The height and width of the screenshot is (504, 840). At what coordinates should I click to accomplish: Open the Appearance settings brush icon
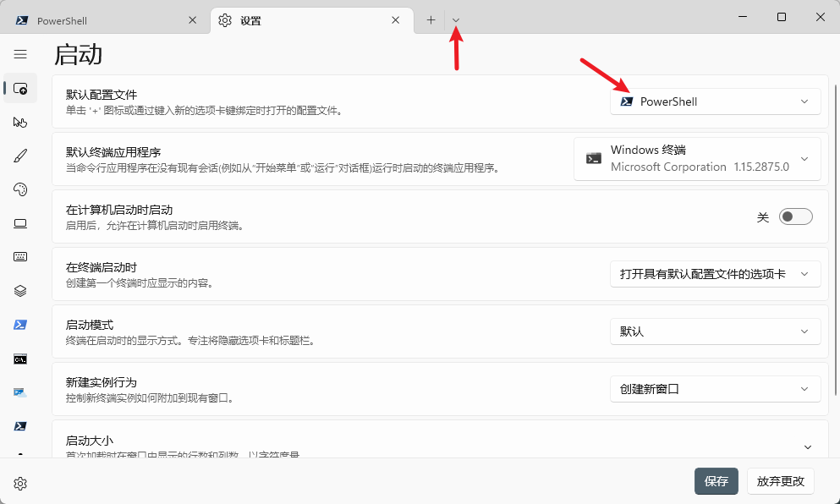click(20, 156)
